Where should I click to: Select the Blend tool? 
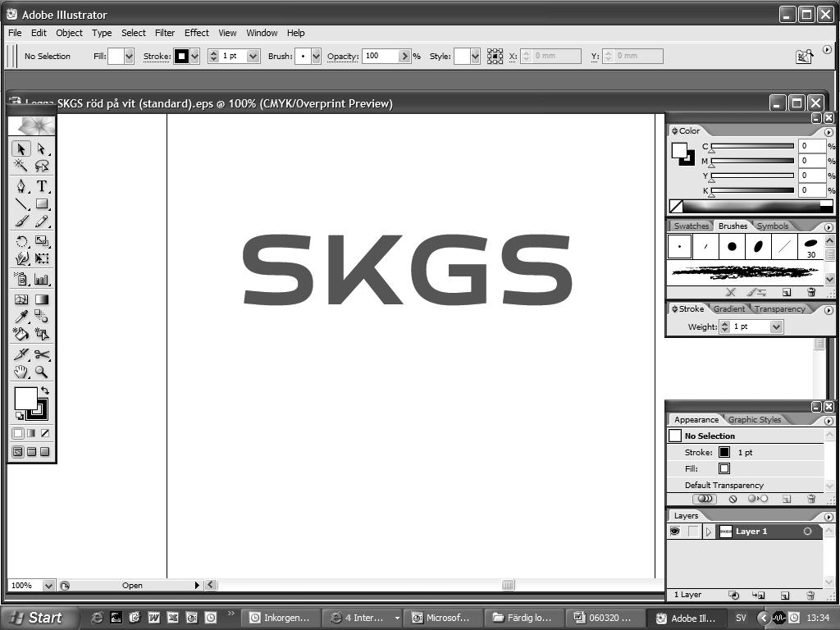tap(41, 316)
